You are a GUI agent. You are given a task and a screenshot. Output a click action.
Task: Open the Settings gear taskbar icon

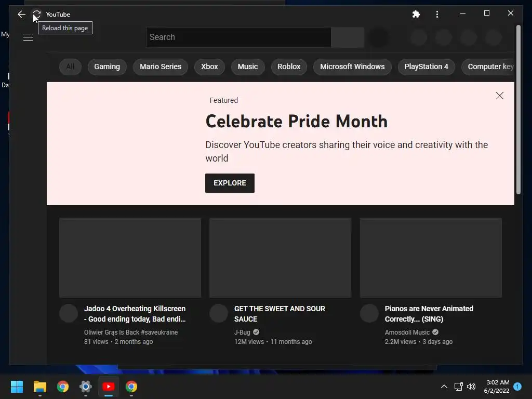86,387
